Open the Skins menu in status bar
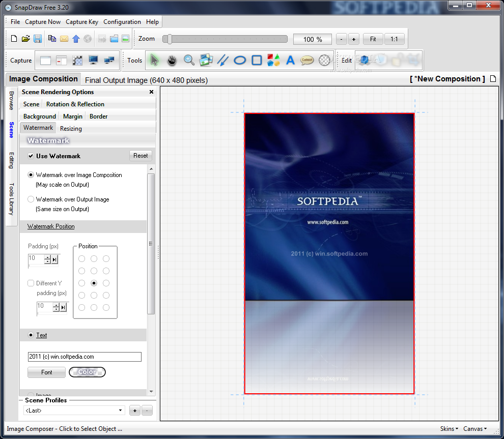The height and width of the screenshot is (439, 504). 449,429
